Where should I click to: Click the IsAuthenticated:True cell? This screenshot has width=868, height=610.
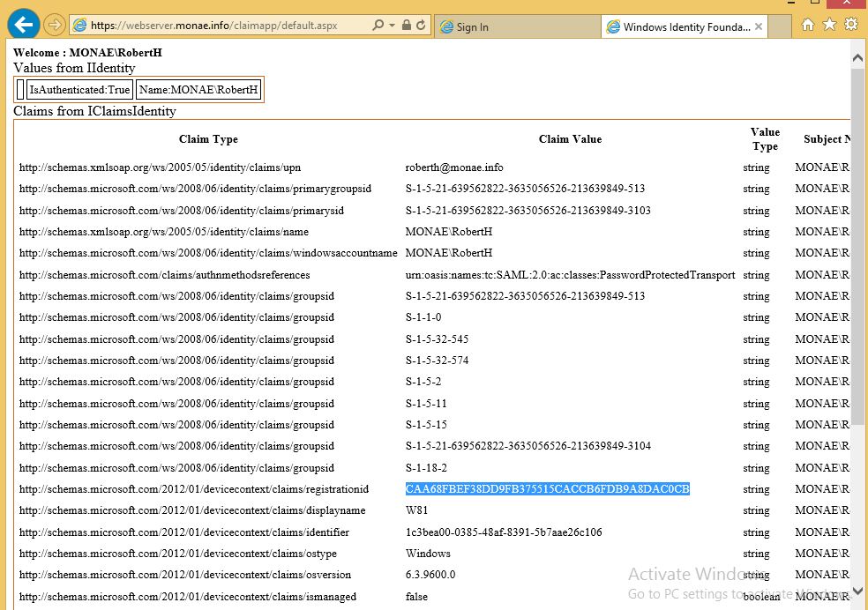point(79,90)
